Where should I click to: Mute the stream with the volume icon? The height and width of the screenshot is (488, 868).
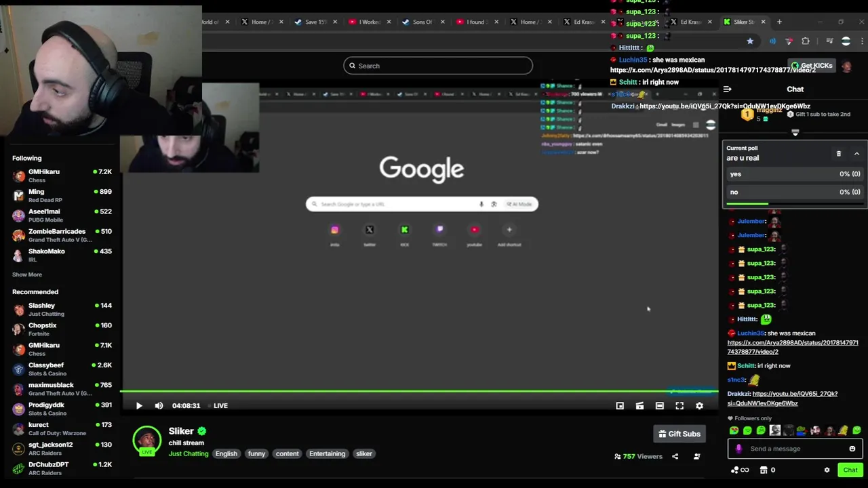[159, 405]
